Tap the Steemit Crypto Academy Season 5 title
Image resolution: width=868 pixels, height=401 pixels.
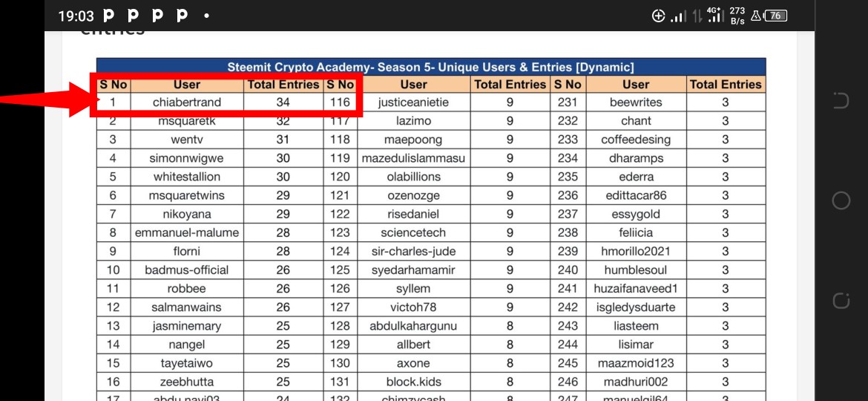click(431, 68)
